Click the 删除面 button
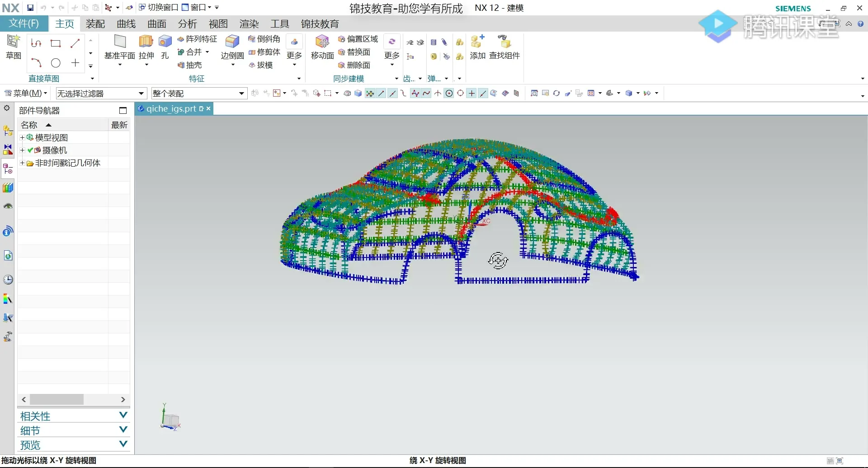This screenshot has width=868, height=468. [354, 65]
